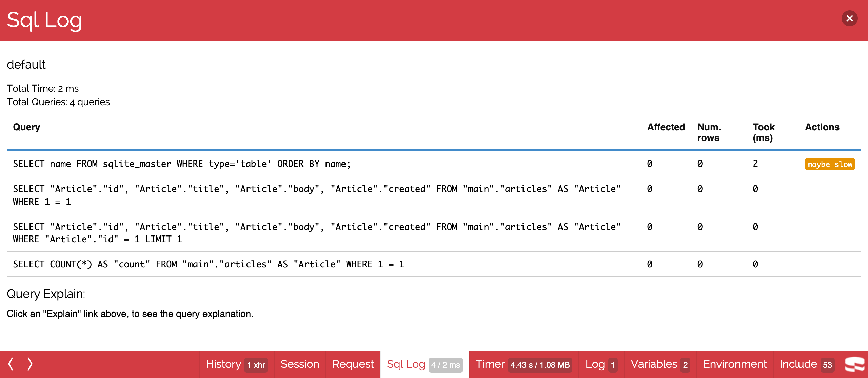868x378 pixels.
Task: Click the Query column header
Action: point(26,127)
